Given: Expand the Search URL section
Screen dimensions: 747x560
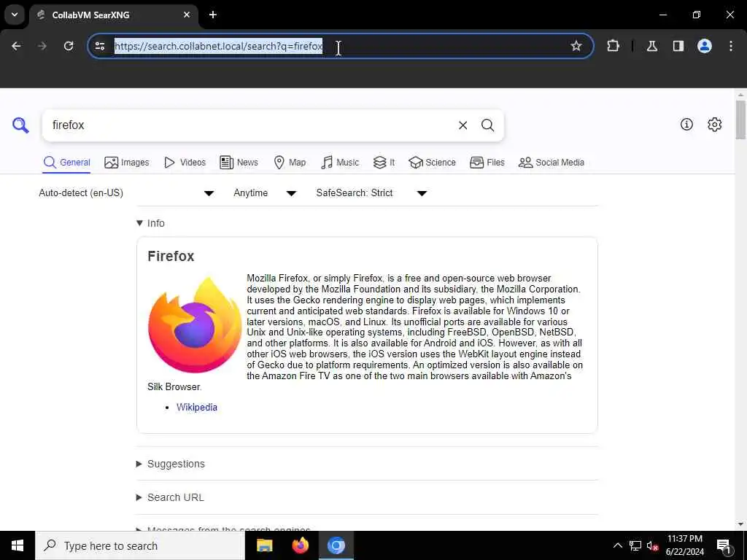Looking at the screenshot, I should pos(170,497).
